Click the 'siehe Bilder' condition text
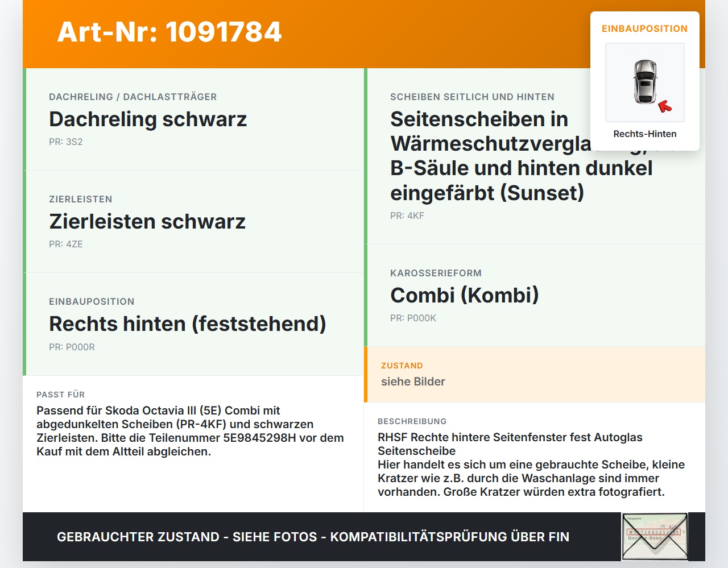Image resolution: width=728 pixels, height=568 pixels. tap(413, 382)
